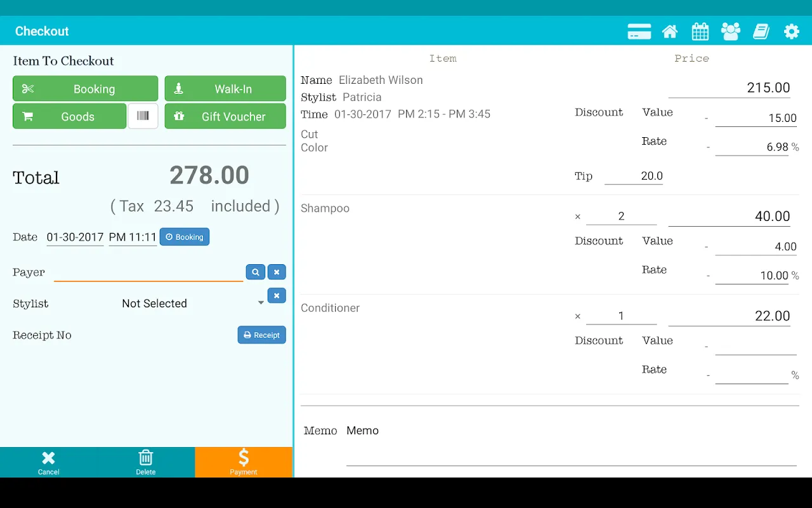812x508 pixels.
Task: Open settings gear icon
Action: tap(791, 31)
